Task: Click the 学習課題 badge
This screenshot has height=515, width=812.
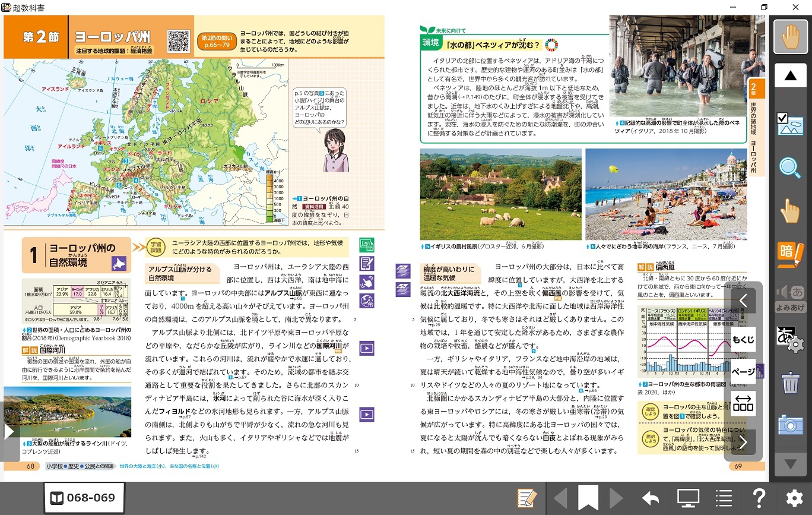Action: [156, 247]
